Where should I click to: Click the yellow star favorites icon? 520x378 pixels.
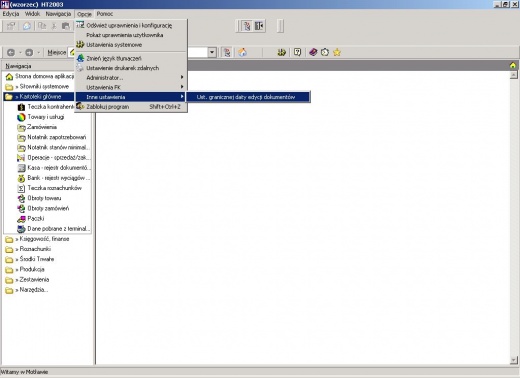click(x=337, y=52)
